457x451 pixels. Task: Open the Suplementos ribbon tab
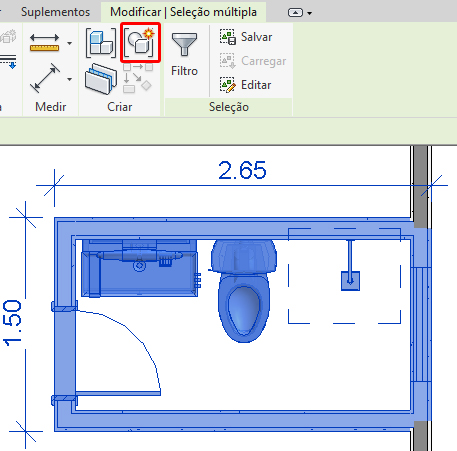(x=55, y=12)
